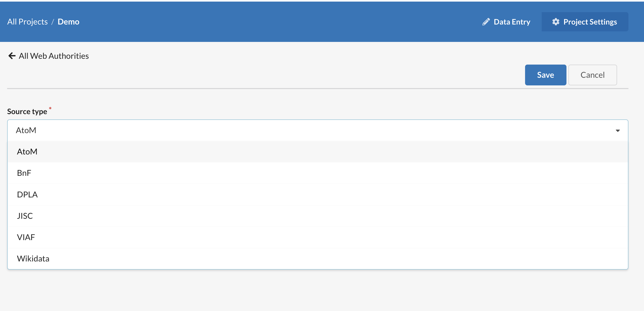Go to All Projects breadcrumb
This screenshot has height=311, width=644.
point(27,22)
